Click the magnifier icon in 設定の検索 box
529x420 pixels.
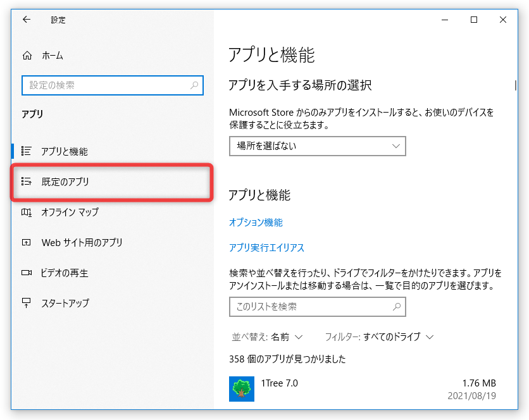click(194, 85)
